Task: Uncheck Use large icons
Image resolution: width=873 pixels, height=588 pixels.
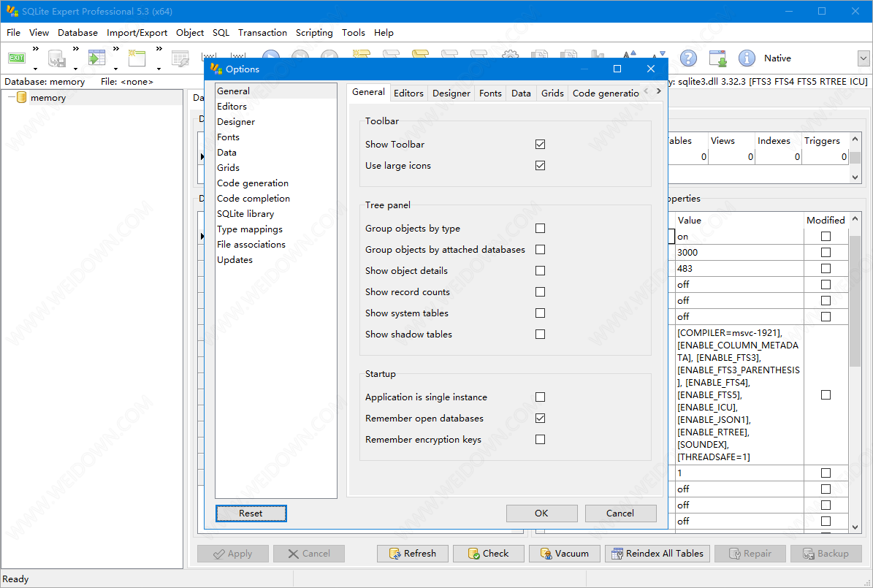Action: tap(540, 165)
